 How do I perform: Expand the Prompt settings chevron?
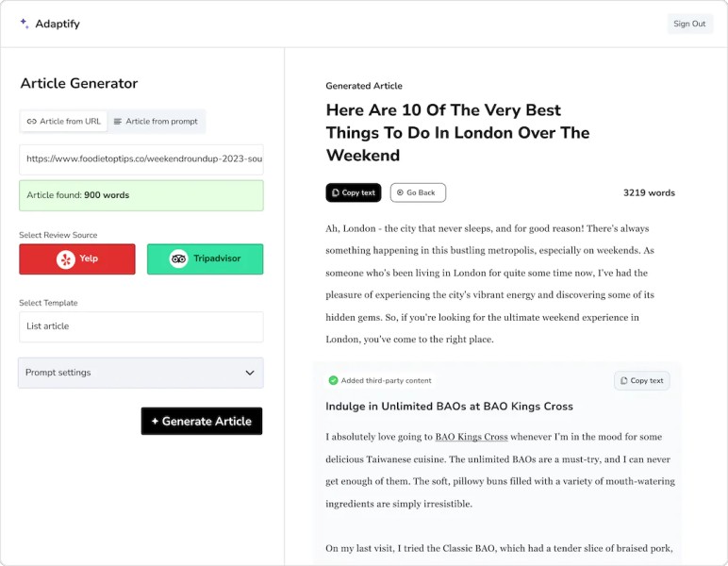point(250,373)
